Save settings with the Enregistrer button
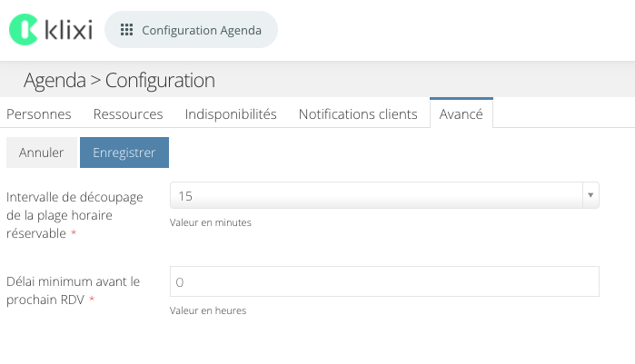 pos(124,152)
